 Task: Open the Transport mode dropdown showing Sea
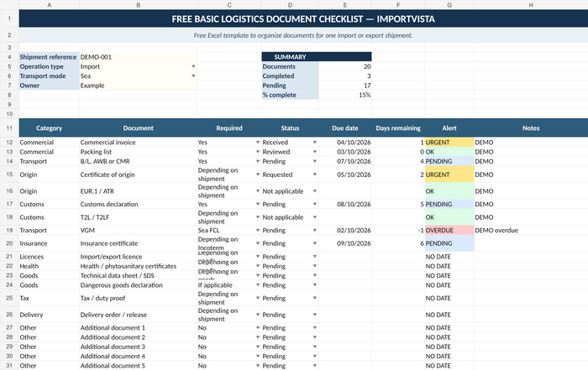(x=193, y=76)
